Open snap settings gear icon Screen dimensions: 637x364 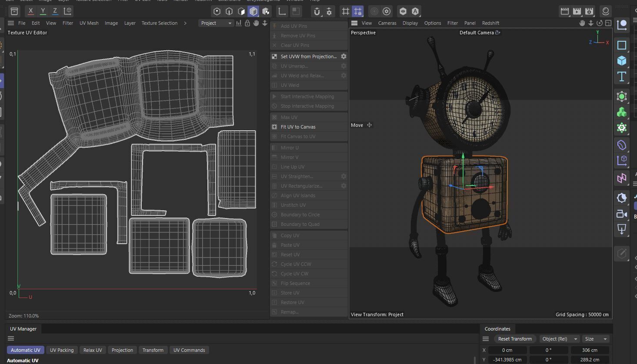click(x=329, y=11)
